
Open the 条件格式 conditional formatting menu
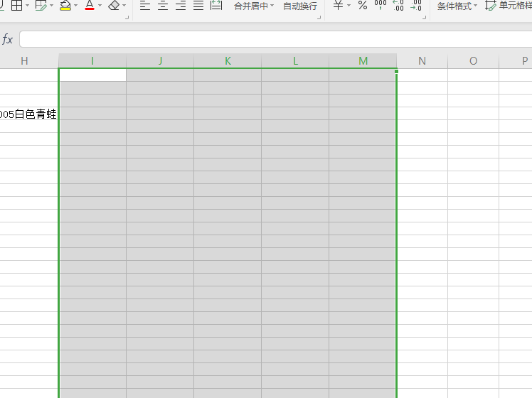click(x=457, y=6)
